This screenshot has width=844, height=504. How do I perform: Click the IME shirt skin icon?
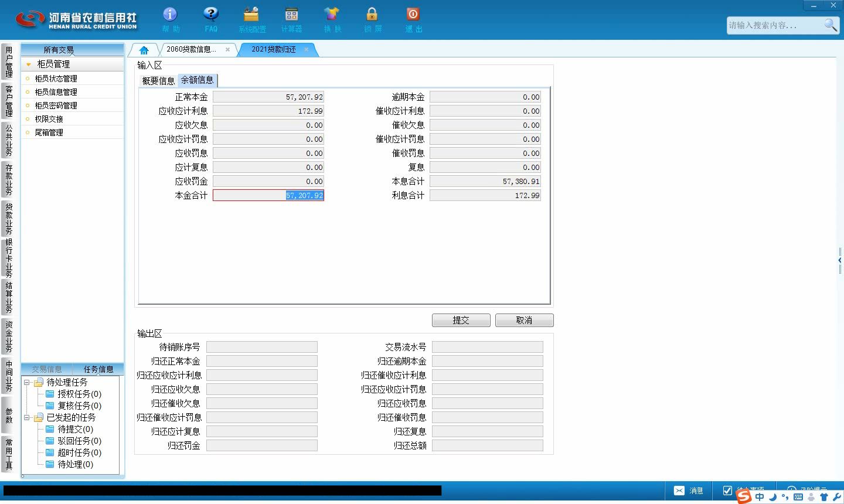coord(824,497)
